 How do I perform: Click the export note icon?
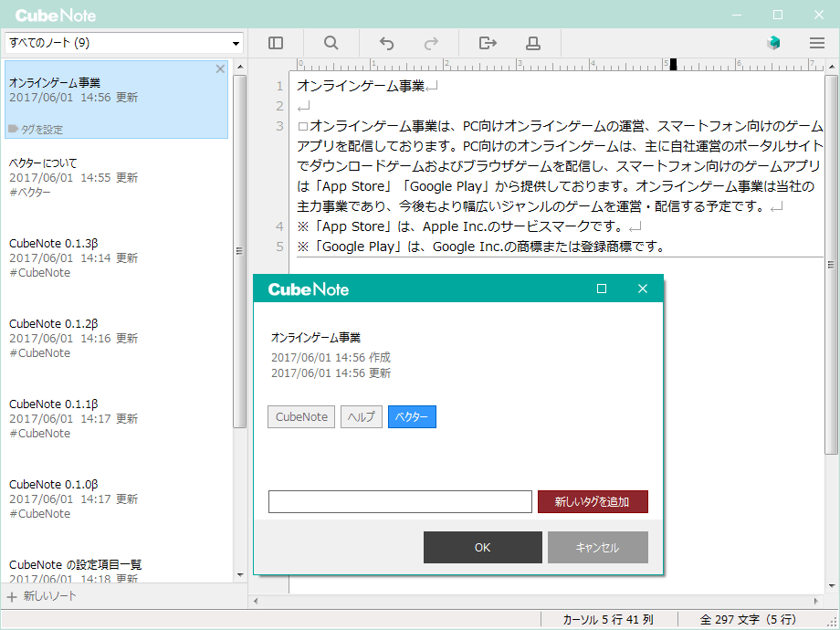(488, 43)
